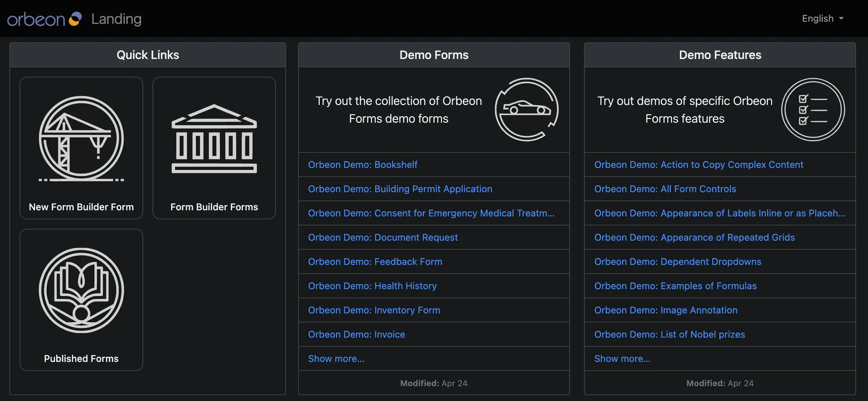Click the checklist icon in Demo Features
Image resolution: width=868 pixels, height=401 pixels.
click(813, 109)
